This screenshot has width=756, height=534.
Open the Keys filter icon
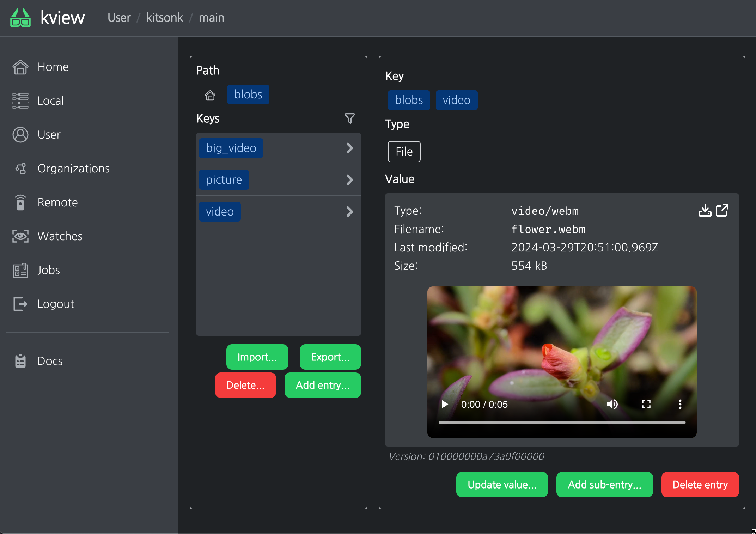point(349,119)
